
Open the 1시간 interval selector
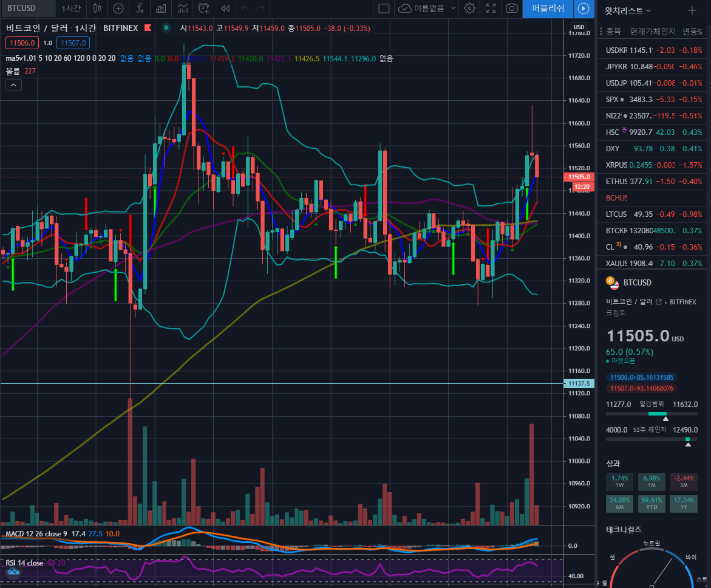(x=71, y=8)
